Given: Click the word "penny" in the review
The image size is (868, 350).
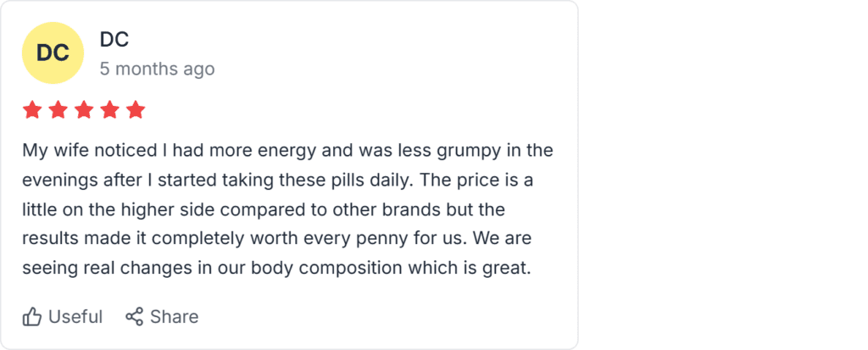Looking at the screenshot, I should coord(421,240).
